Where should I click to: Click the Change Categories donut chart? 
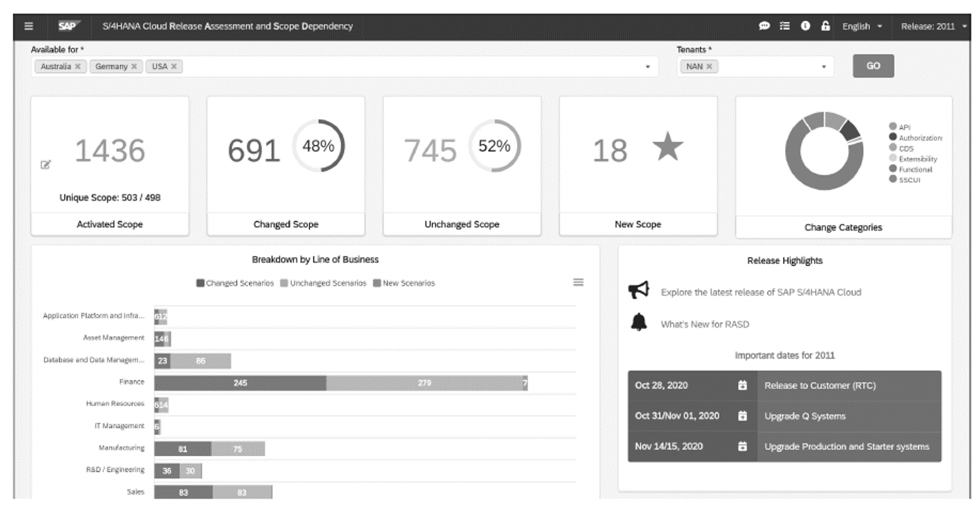point(823,150)
